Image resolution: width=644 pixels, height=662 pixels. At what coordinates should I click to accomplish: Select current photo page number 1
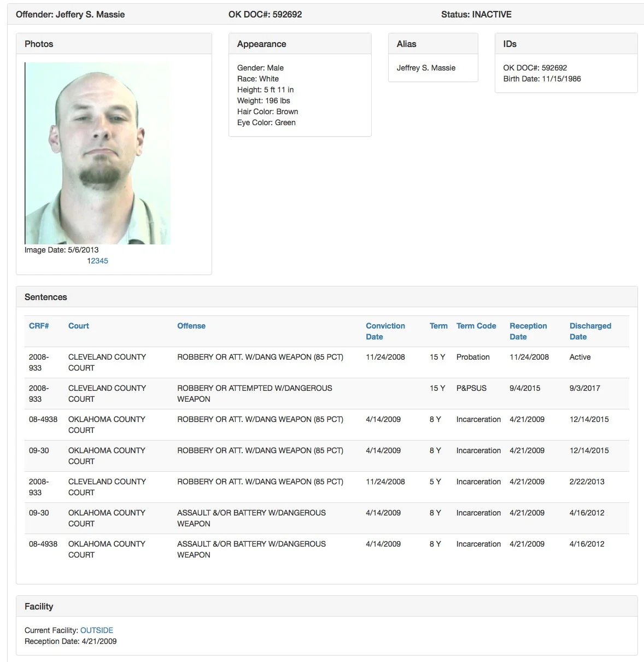coord(89,261)
